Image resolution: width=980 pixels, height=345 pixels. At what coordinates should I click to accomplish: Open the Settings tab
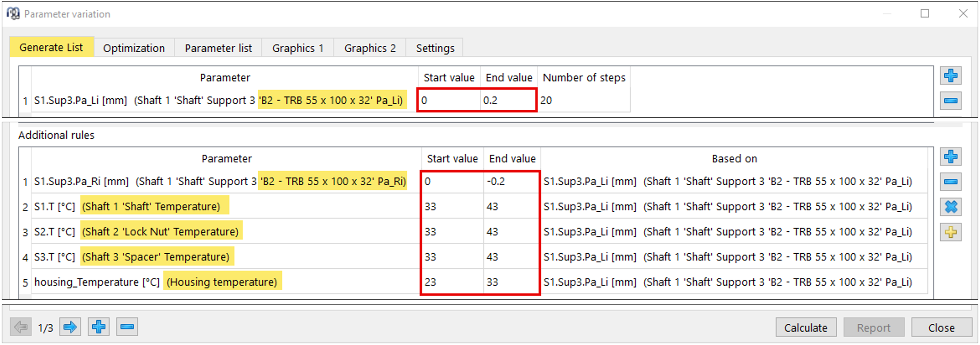(x=435, y=48)
